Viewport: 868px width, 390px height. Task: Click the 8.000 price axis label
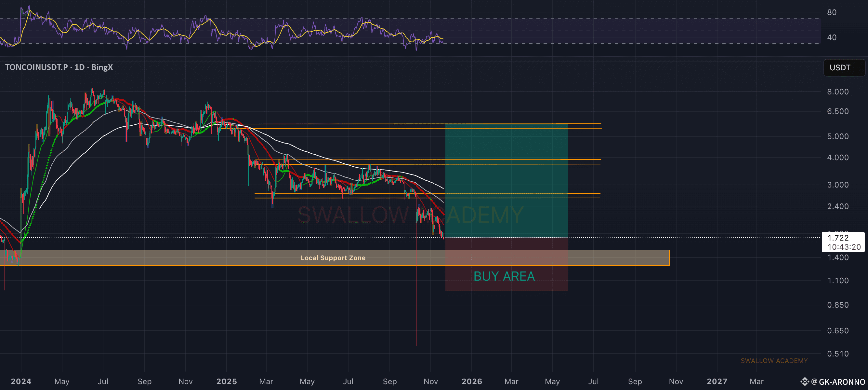[x=838, y=92]
